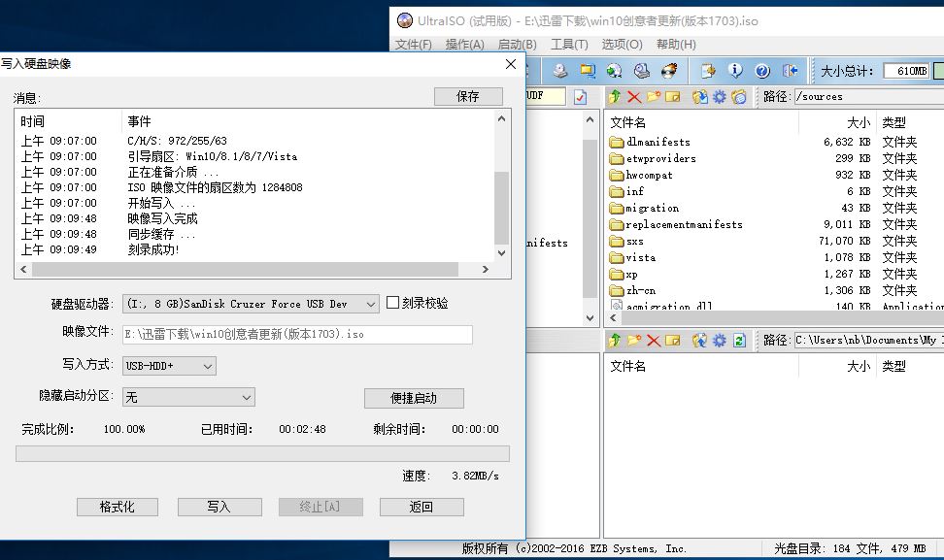Click the add files icon in UltraISO toolbar
The width and height of the screenshot is (944, 560).
tap(708, 71)
